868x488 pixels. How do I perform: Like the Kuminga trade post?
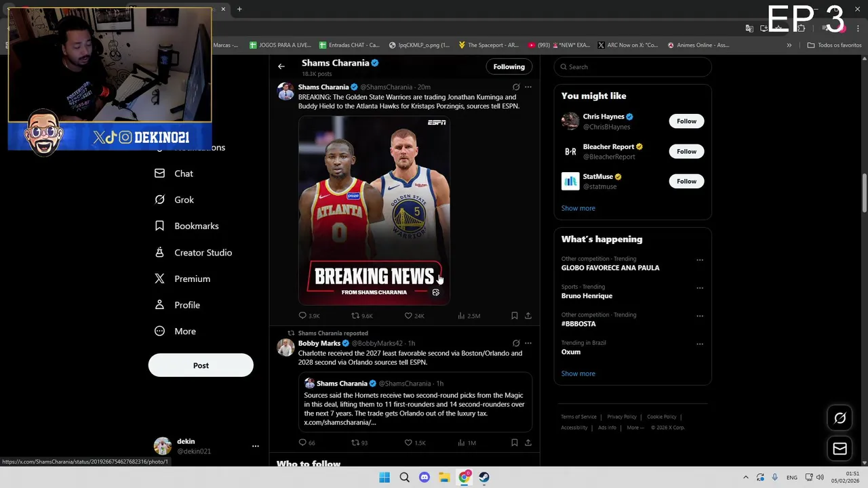(414, 316)
